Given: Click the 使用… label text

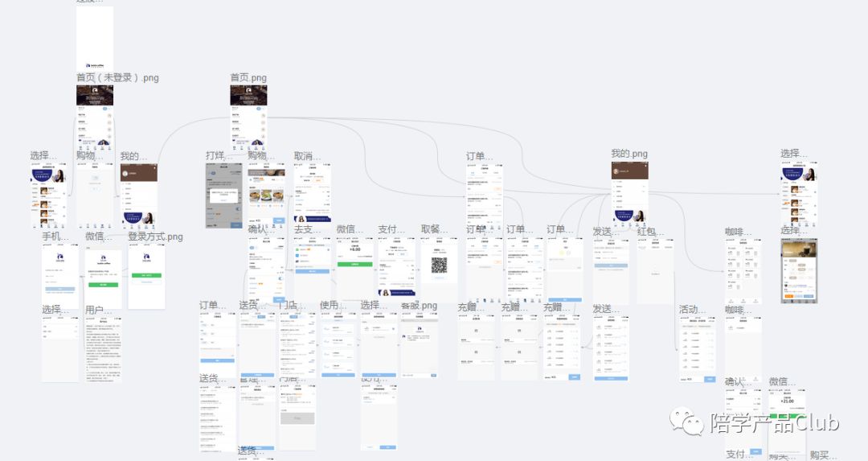Looking at the screenshot, I should click(334, 305).
